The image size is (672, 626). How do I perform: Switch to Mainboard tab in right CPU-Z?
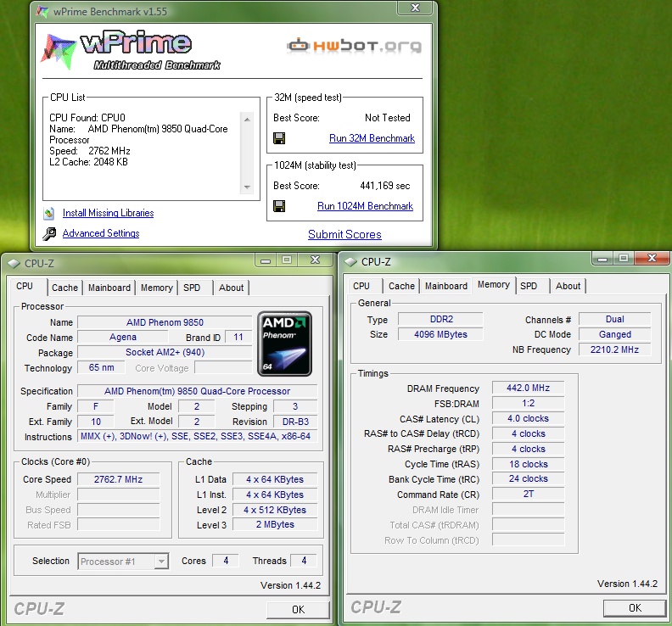446,286
